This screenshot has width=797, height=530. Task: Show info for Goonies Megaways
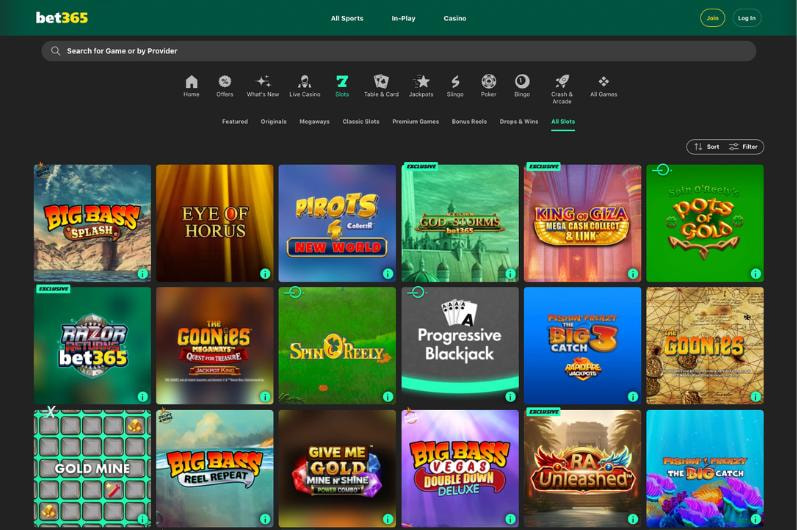265,396
